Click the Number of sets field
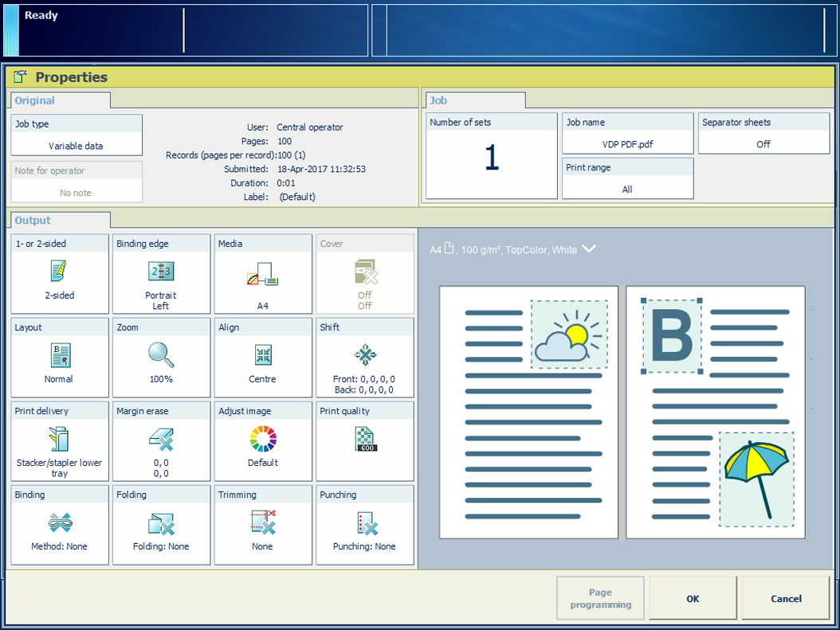This screenshot has width=840, height=630. 491,158
